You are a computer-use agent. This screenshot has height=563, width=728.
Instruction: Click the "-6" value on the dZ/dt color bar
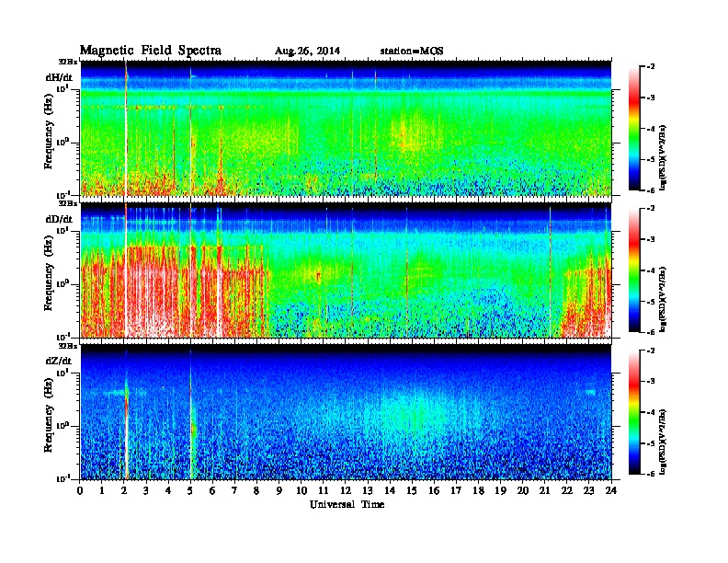click(x=651, y=474)
